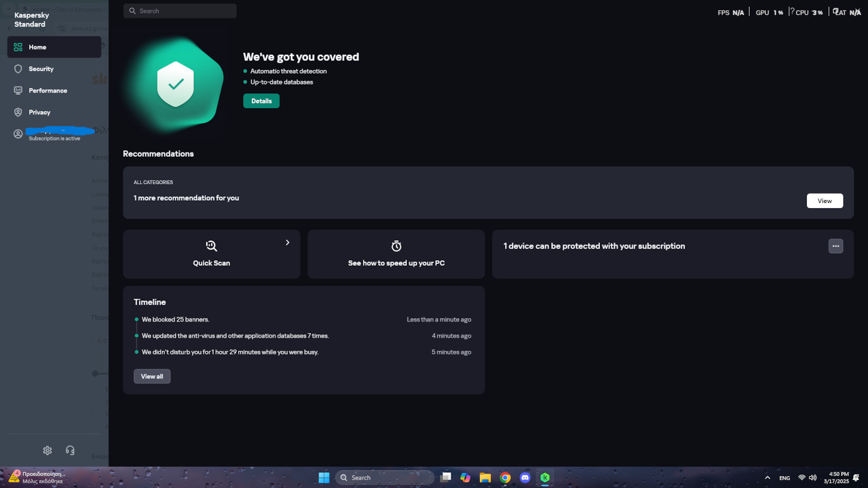Image resolution: width=868 pixels, height=488 pixels.
Task: Click the Kaspersky icon in the taskbar
Action: [545, 478]
